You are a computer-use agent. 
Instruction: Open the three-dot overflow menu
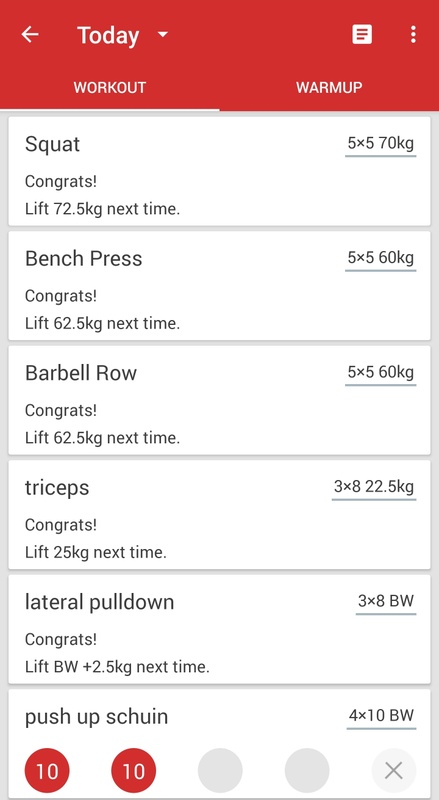coord(413,35)
